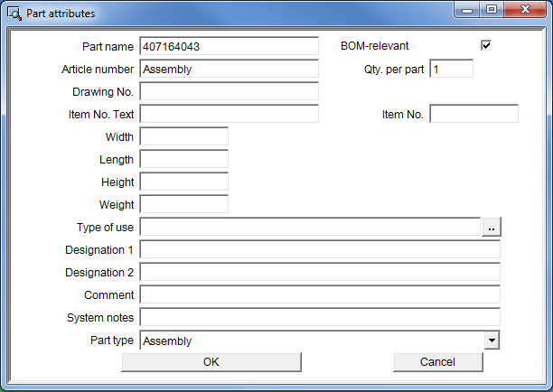Click the Part name input field
This screenshot has height=392, width=553.
(x=229, y=46)
